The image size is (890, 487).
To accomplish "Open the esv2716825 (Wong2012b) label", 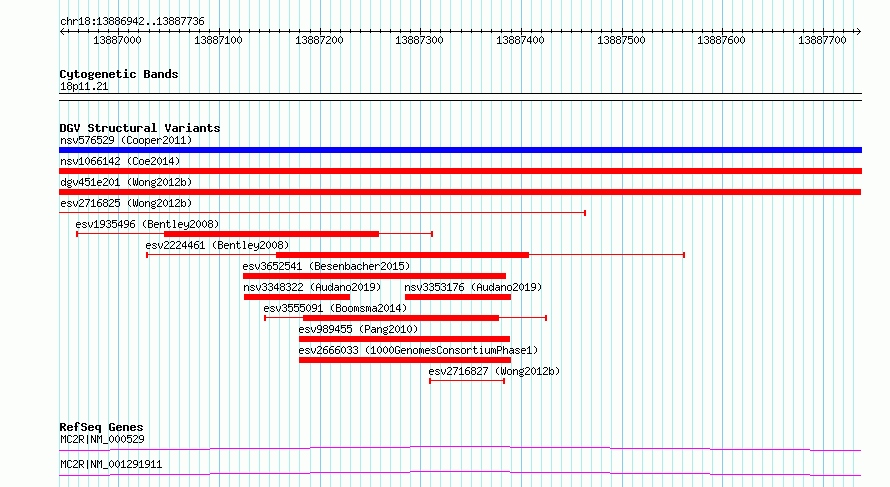I will 126,203.
